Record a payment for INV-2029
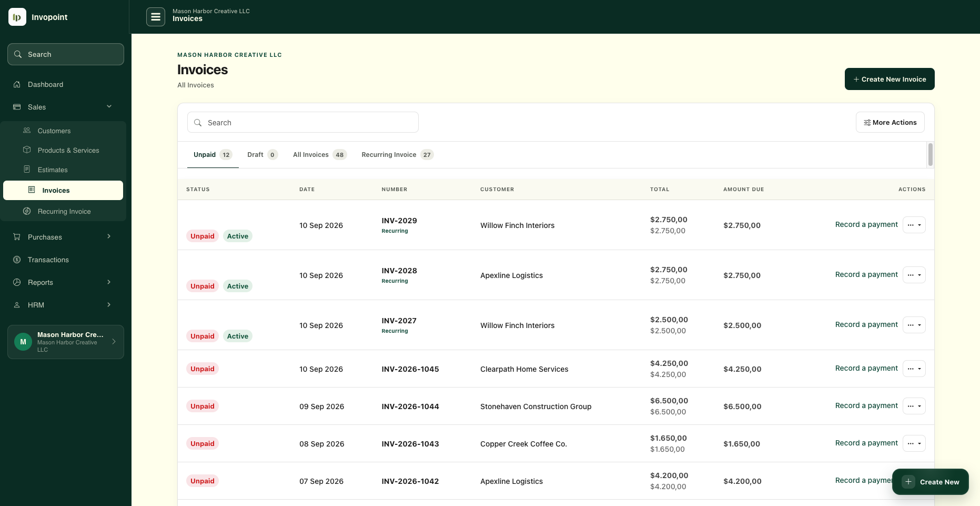 866,224
